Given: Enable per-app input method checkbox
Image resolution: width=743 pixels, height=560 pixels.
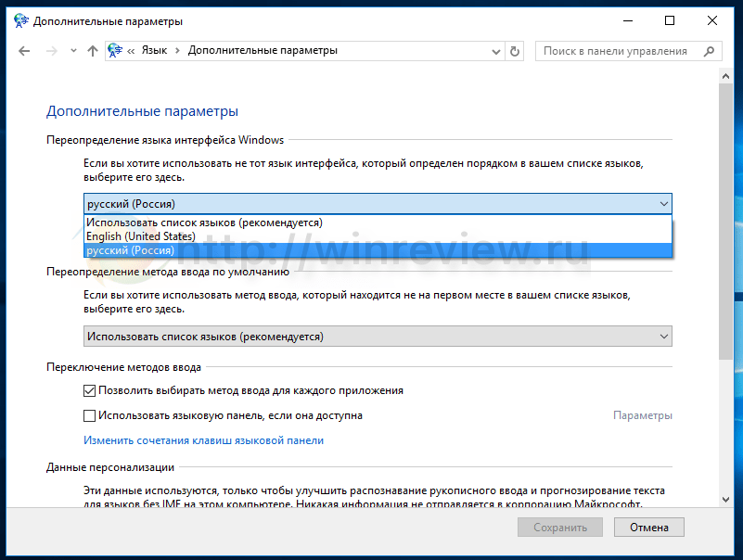Looking at the screenshot, I should (90, 391).
